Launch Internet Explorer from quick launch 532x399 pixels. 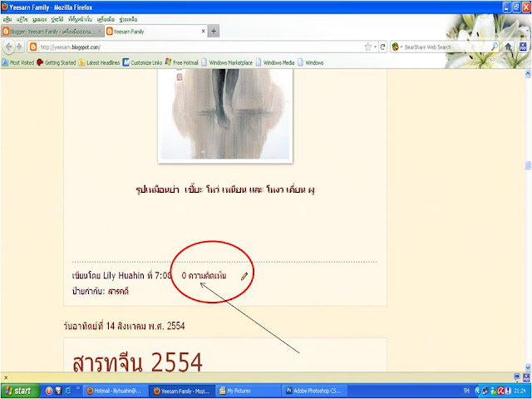(x=68, y=391)
